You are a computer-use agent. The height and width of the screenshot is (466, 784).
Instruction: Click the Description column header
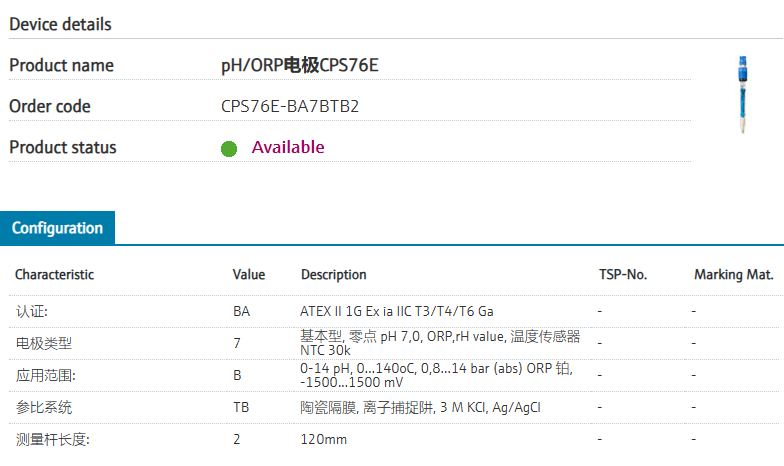click(x=334, y=274)
